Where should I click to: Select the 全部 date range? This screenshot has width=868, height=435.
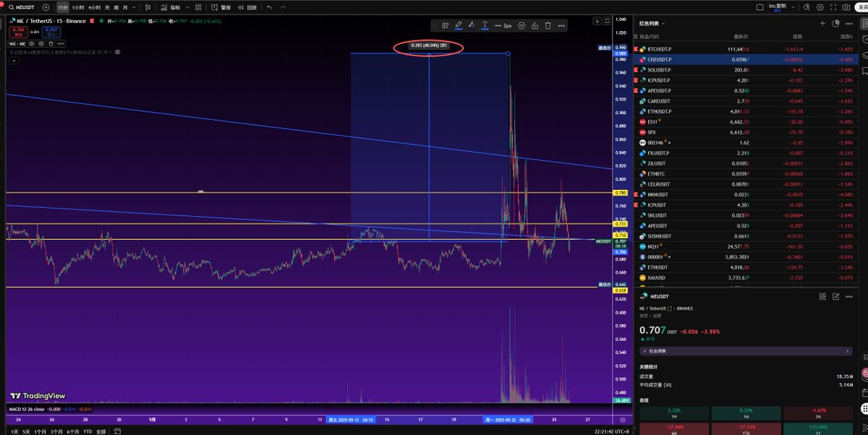click(101, 431)
